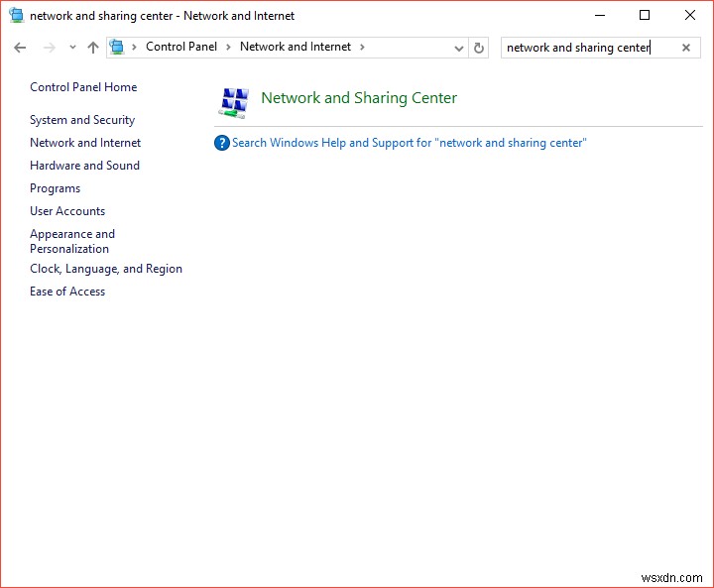Open Network and Internet in the sidebar
The image size is (714, 588).
[x=85, y=143]
